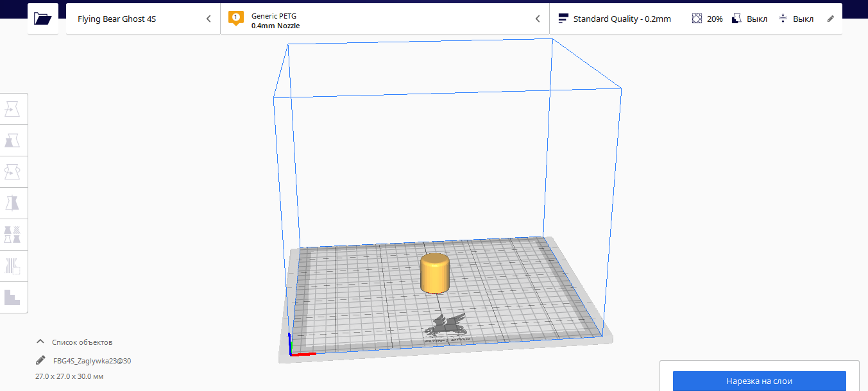The image size is (868, 391).
Task: Open Per Model Settings tool
Action: click(x=13, y=235)
